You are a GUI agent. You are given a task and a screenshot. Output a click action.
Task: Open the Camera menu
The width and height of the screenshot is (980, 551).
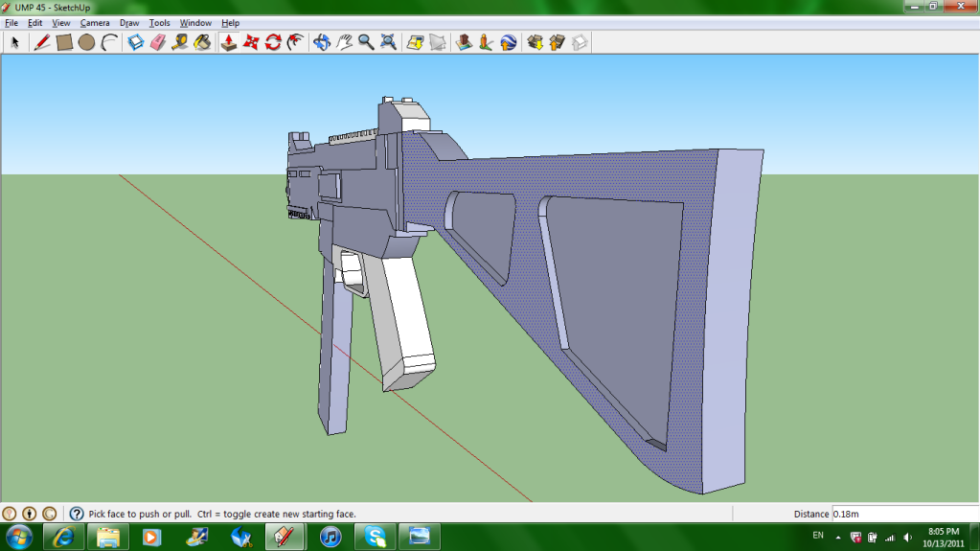click(x=95, y=23)
